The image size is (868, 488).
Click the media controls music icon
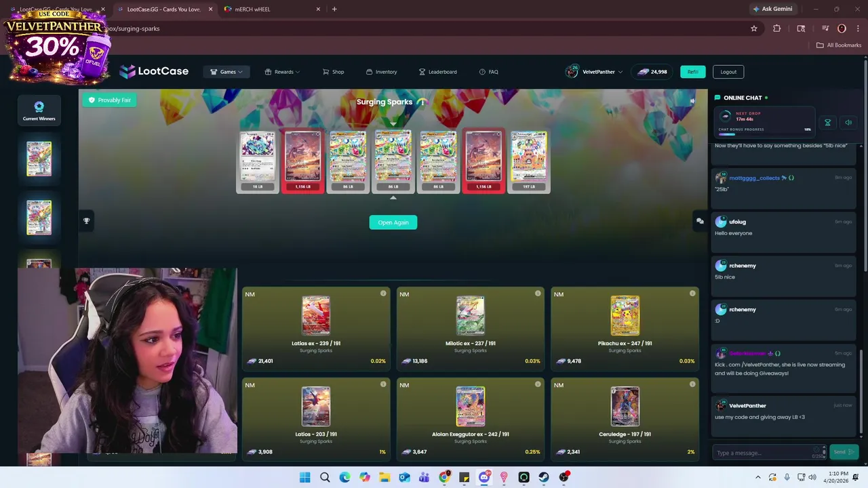[825, 28]
